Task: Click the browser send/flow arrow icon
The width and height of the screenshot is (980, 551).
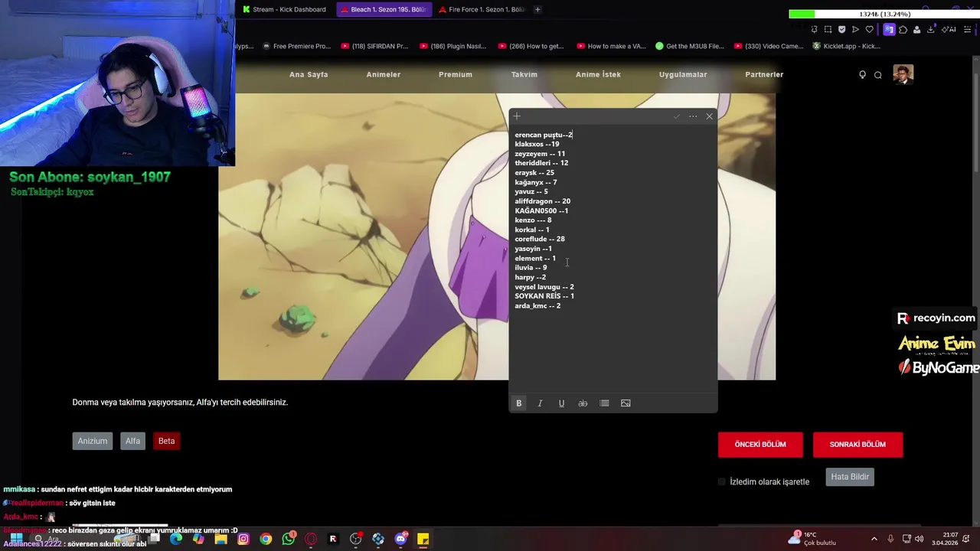Action: click(x=855, y=29)
